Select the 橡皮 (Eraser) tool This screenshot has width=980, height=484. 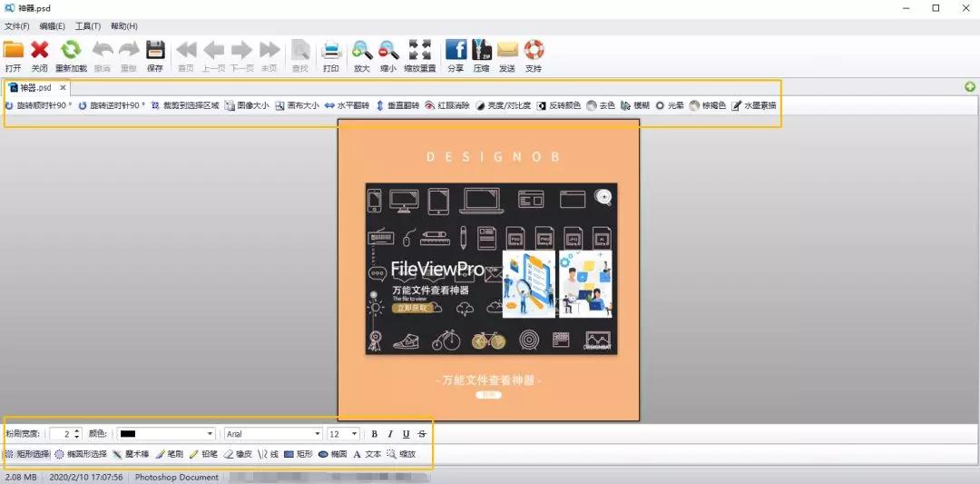pos(237,453)
